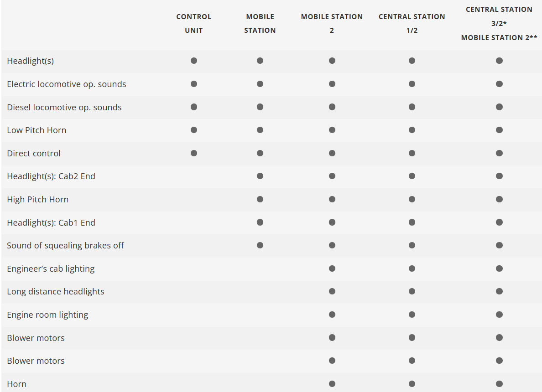Click the Engine room lighting row label
This screenshot has height=392, width=542.
pos(47,315)
